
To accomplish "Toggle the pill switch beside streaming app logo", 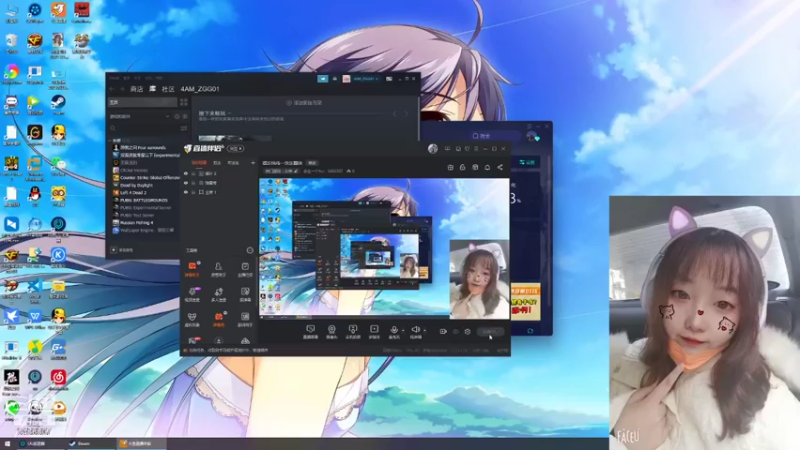I will (236, 148).
